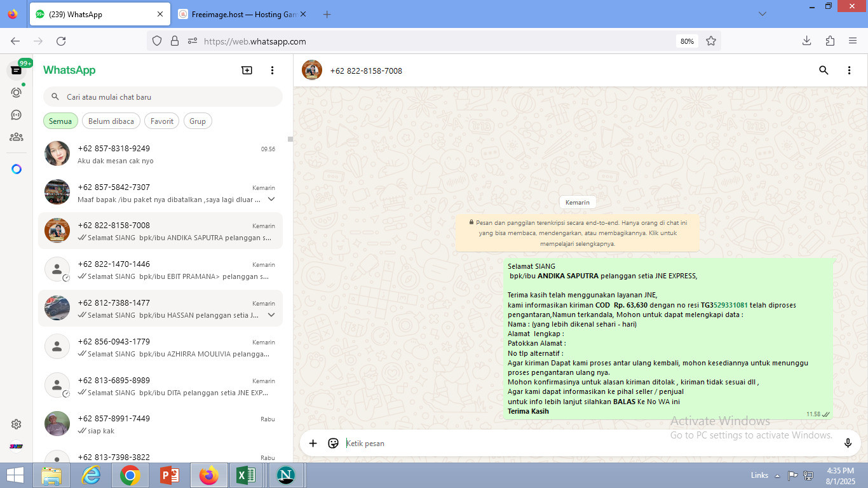Click the taskbar clock showing 4:35 PM

pos(840,475)
